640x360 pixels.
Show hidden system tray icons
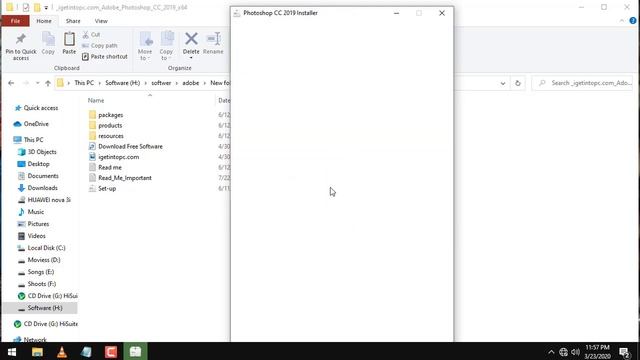coord(551,352)
